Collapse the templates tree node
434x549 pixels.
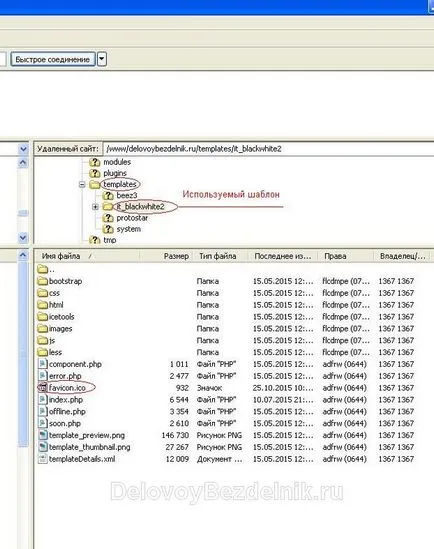coord(82,184)
